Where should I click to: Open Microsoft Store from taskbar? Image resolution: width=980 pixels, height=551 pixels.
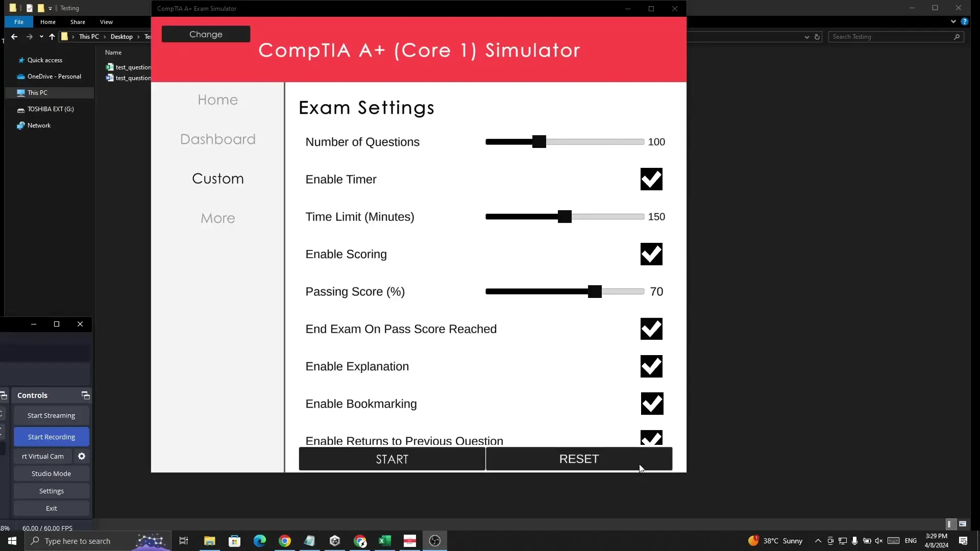click(x=234, y=541)
